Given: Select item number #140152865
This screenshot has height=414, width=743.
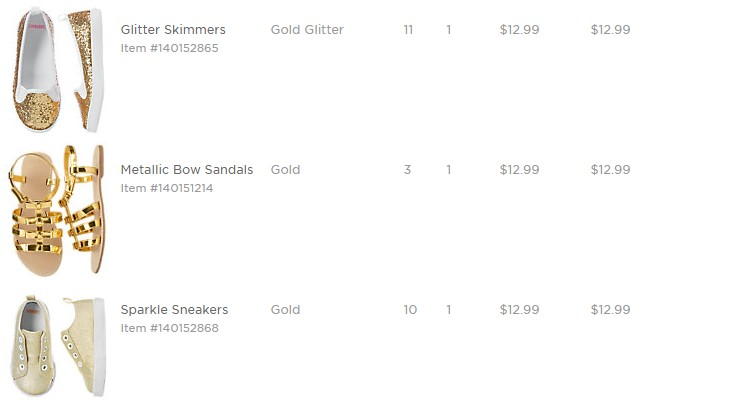Looking at the screenshot, I should [169, 48].
